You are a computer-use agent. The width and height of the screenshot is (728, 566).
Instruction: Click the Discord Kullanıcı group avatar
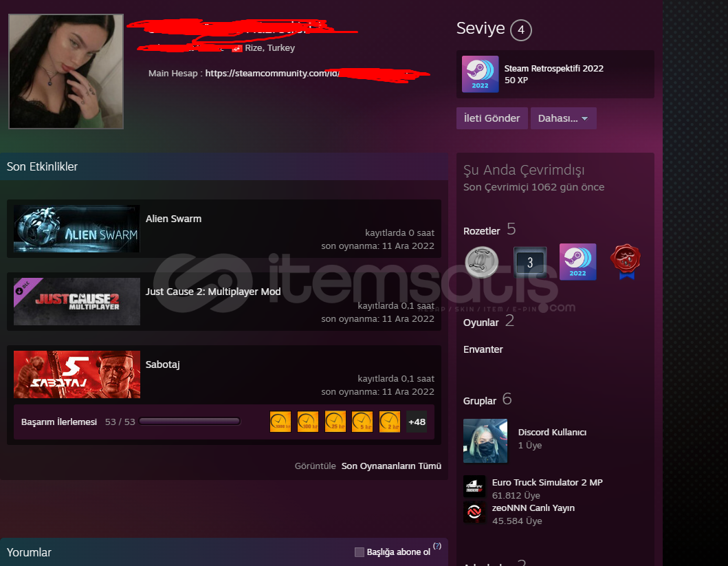click(485, 441)
